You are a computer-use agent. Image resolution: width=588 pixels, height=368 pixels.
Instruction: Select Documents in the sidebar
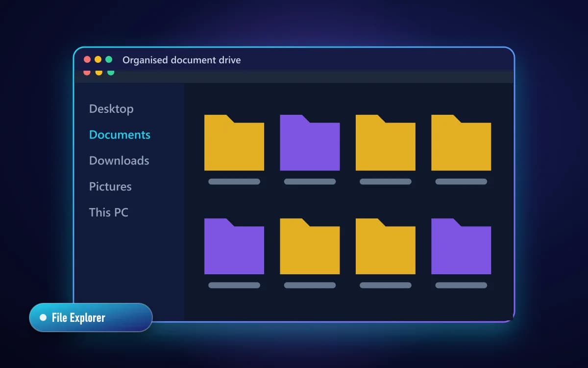tap(120, 134)
